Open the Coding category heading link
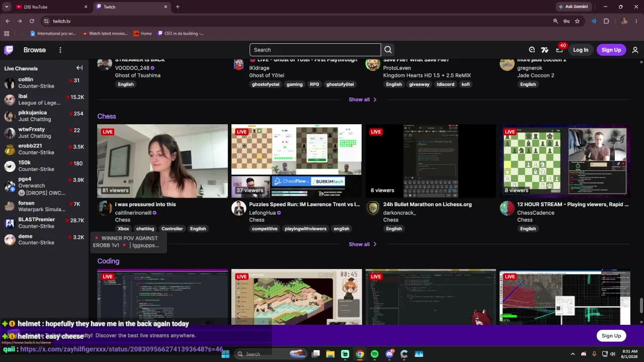 pyautogui.click(x=108, y=261)
